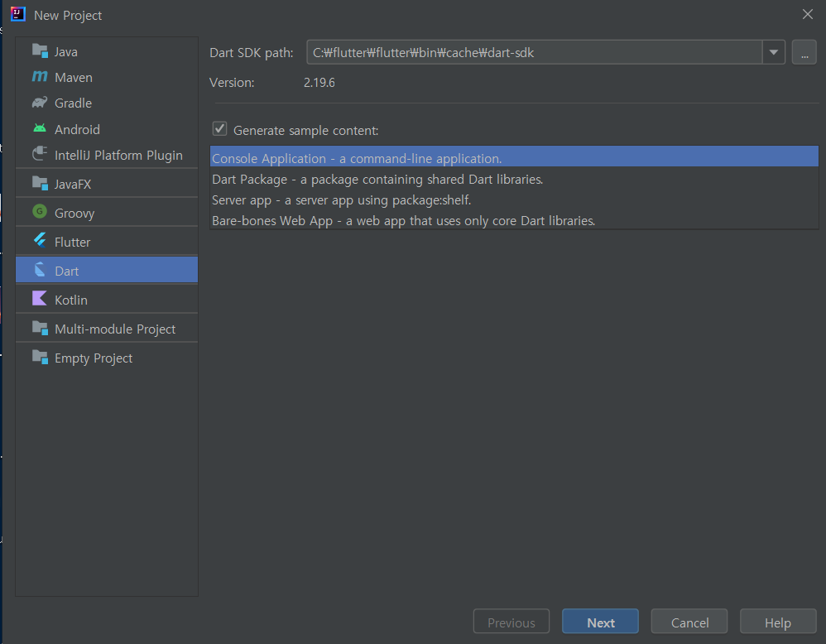This screenshot has height=644, width=826.
Task: Click the Previous button
Action: tap(511, 622)
